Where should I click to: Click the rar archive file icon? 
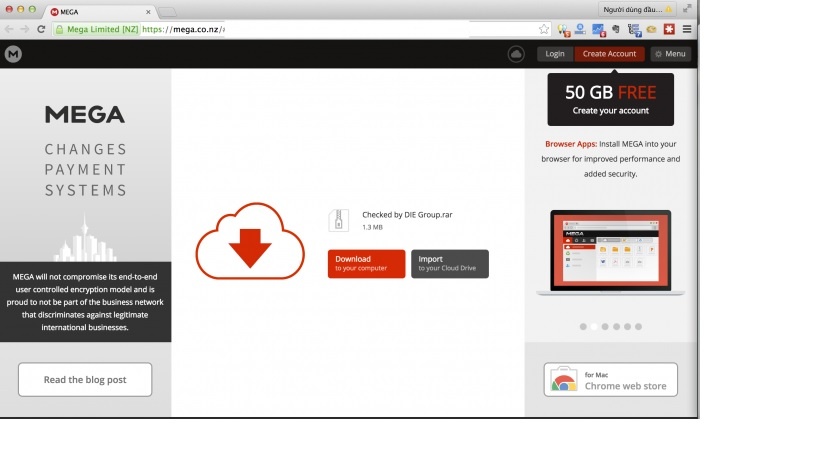[x=338, y=220]
